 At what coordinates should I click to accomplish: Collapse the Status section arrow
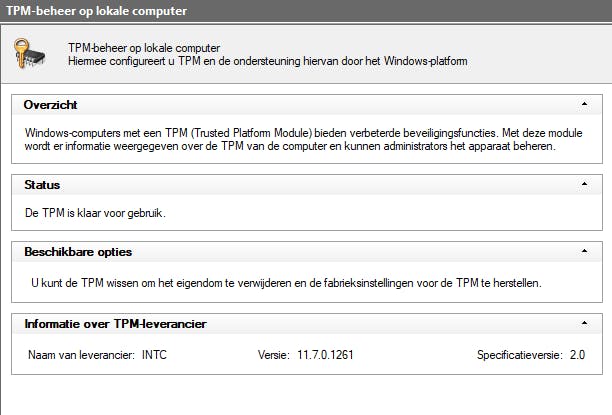click(583, 185)
